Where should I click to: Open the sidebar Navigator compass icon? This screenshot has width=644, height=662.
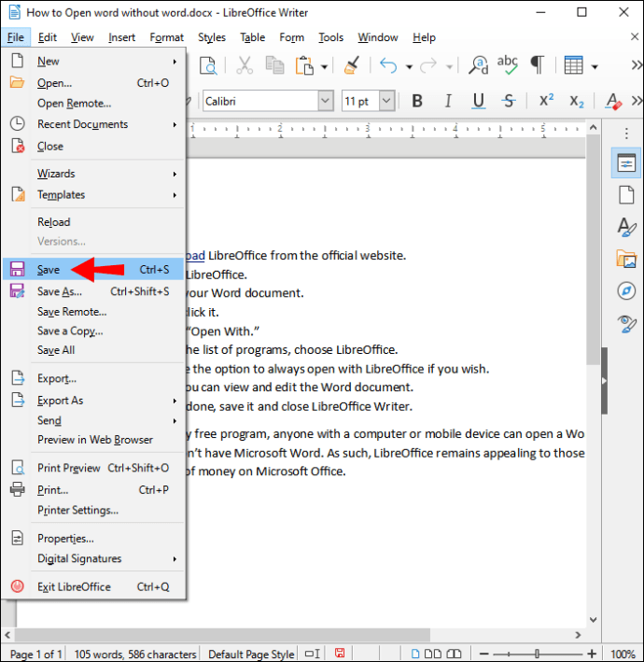coord(626,290)
